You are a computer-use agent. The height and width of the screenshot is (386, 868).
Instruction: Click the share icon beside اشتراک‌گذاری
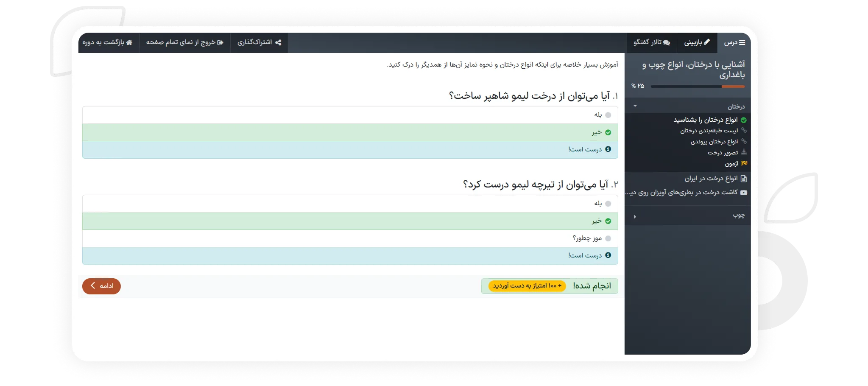(x=278, y=42)
